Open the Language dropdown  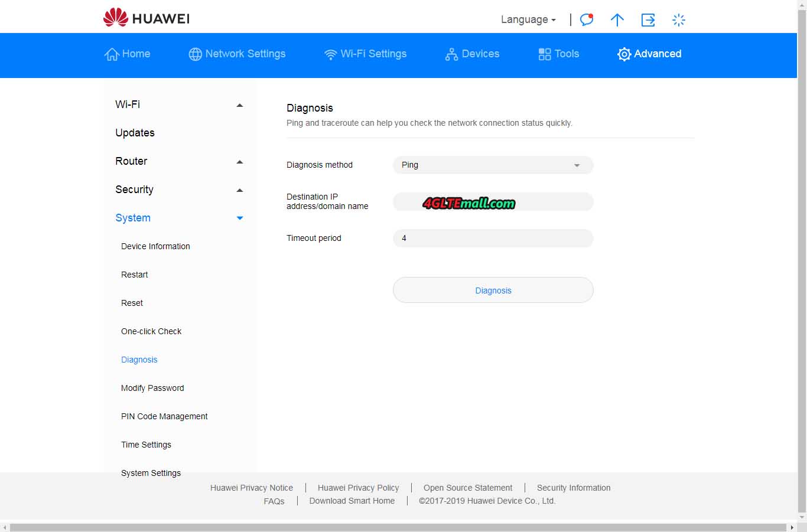[x=528, y=19]
